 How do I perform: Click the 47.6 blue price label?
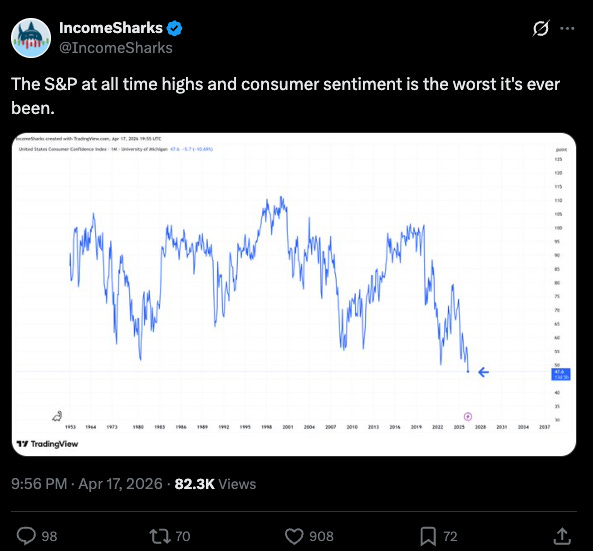tap(560, 374)
